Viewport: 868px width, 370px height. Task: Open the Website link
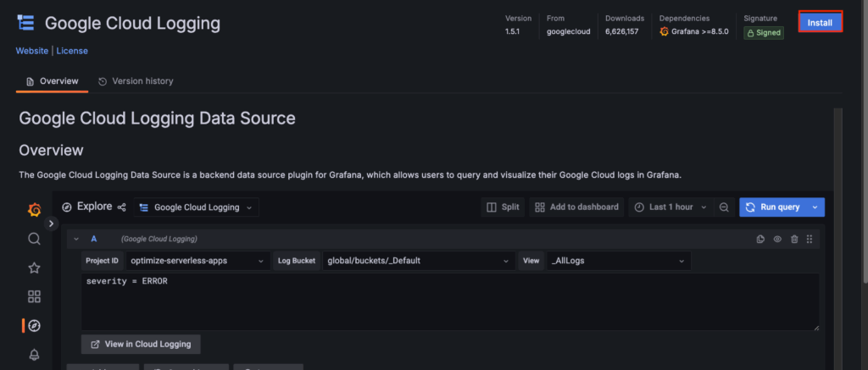pyautogui.click(x=31, y=51)
